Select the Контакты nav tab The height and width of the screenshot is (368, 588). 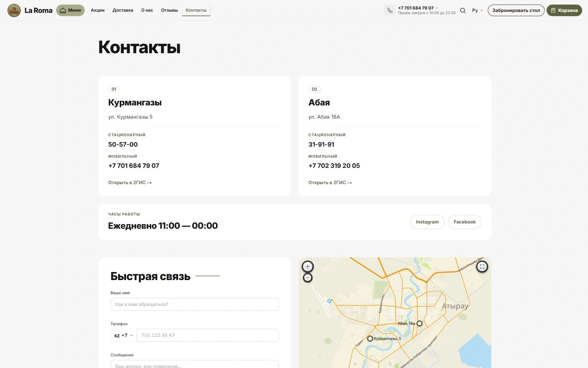[x=196, y=10]
